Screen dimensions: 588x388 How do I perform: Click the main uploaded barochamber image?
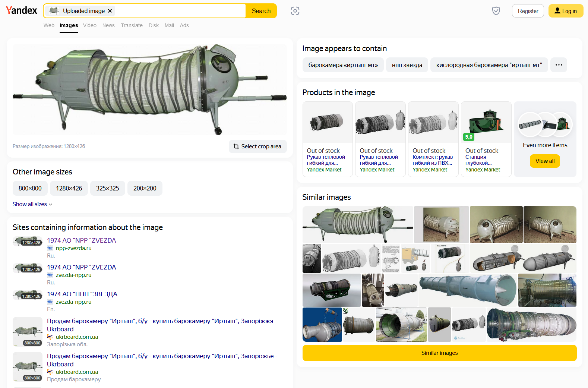pos(150,89)
